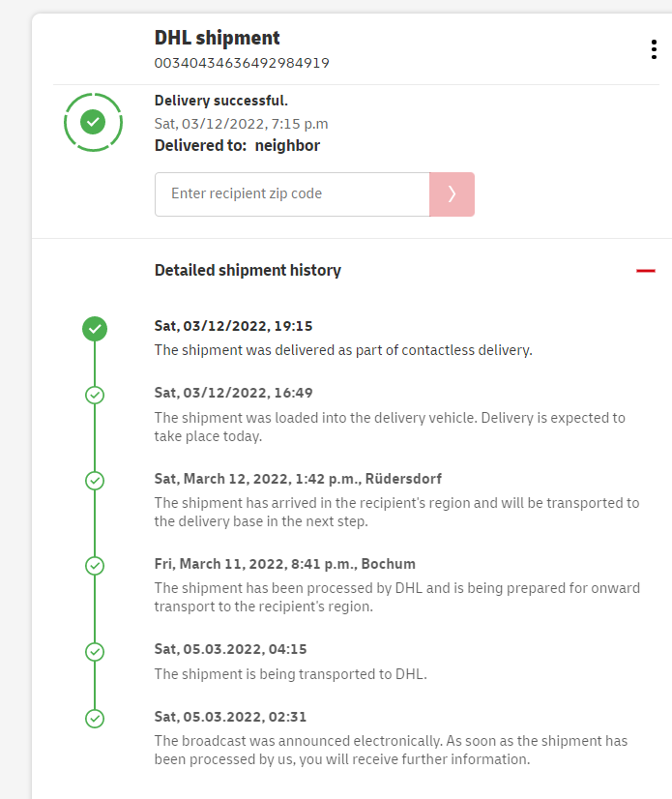Click the 02:31 electronic announcement checkmark
Screen dimensions: 672x799
tap(95, 719)
